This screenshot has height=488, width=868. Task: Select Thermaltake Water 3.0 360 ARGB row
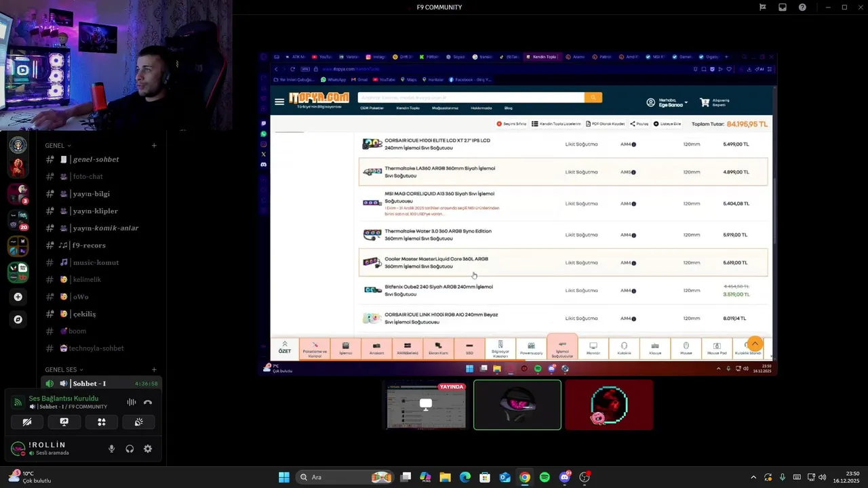(563, 235)
